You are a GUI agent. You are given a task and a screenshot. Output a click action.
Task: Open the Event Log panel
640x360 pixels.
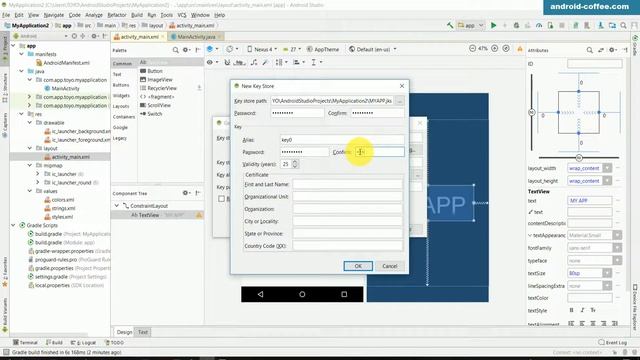[613, 342]
